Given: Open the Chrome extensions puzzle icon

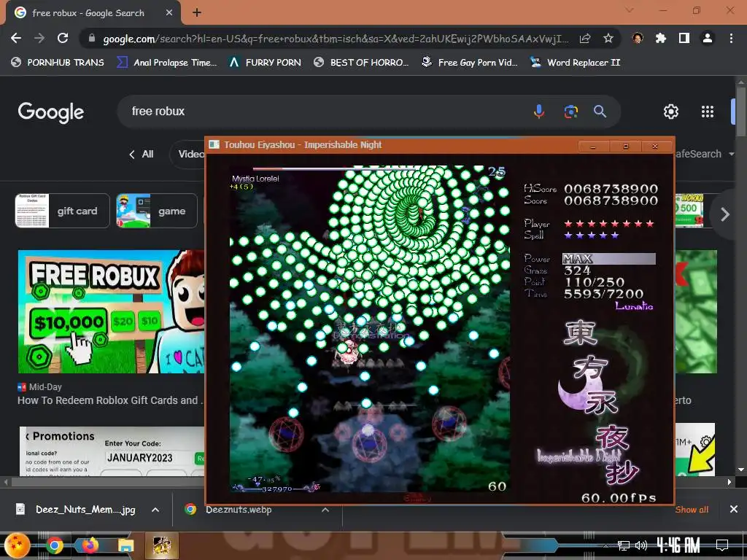Looking at the screenshot, I should coord(661,38).
